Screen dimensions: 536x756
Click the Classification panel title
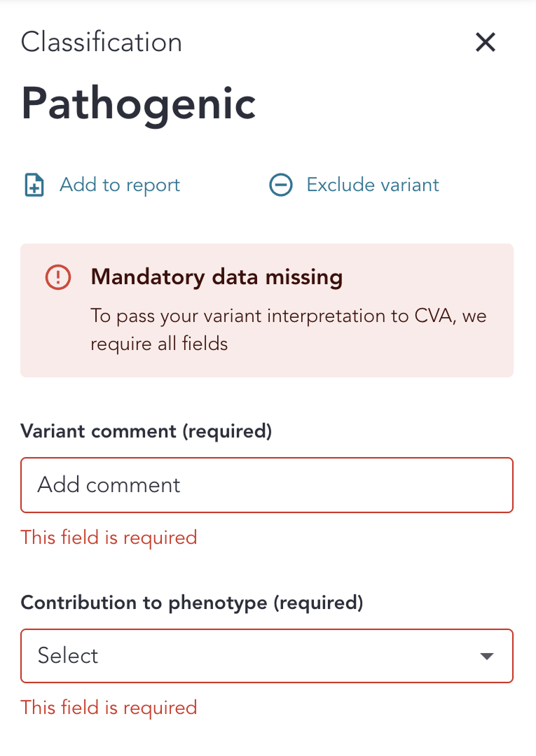[101, 42]
